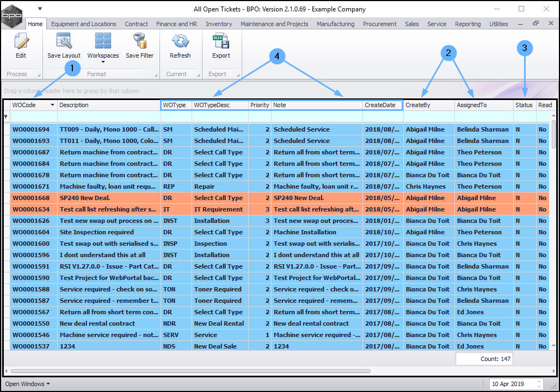Click the Note filter row cell
This screenshot has height=392, width=560.
pyautogui.click(x=317, y=117)
